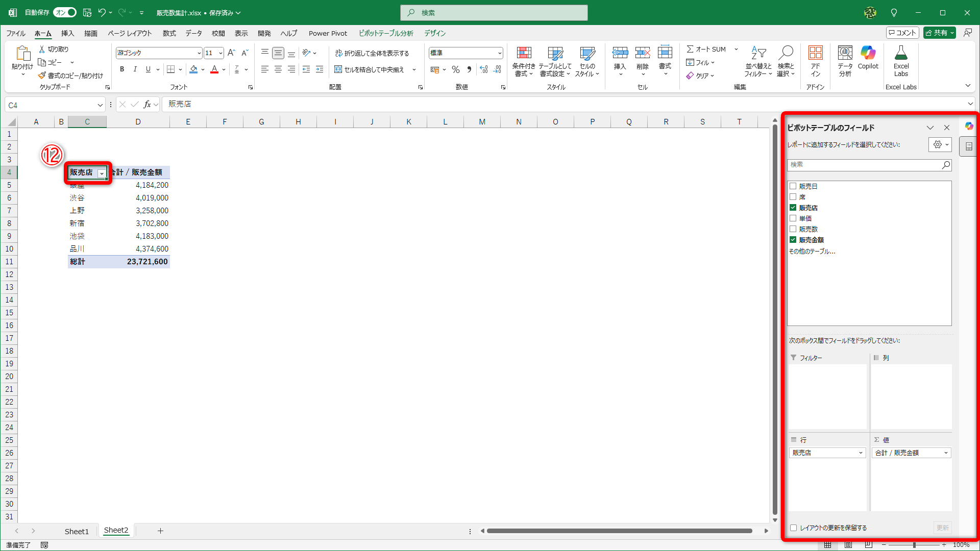This screenshot has height=551, width=980.
Task: Enable defer layout update checkbox
Action: pyautogui.click(x=794, y=528)
